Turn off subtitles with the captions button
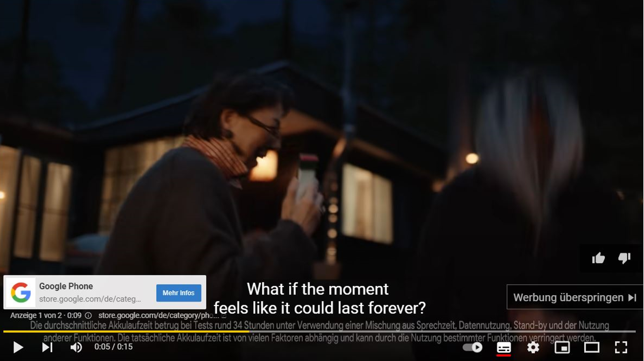The width and height of the screenshot is (644, 361). (x=504, y=347)
